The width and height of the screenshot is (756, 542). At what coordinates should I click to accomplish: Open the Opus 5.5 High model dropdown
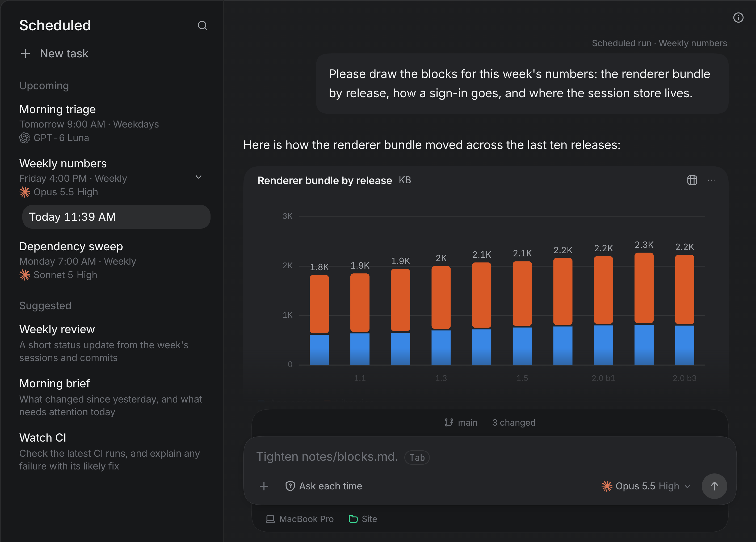click(x=646, y=486)
